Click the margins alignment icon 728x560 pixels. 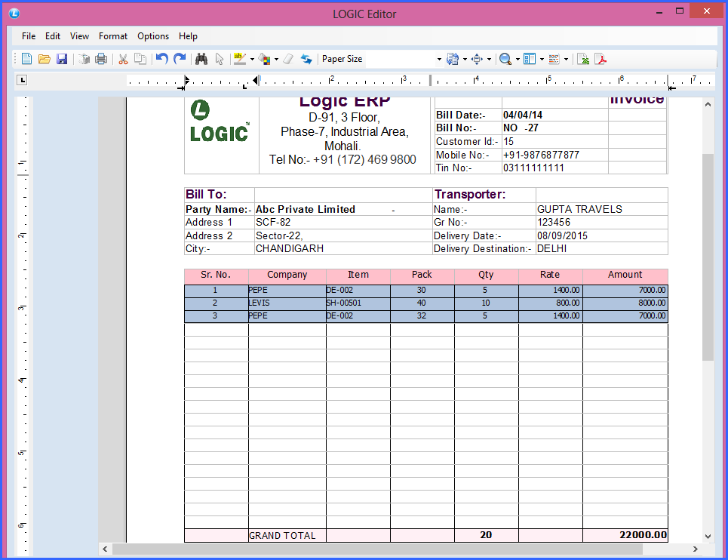tap(477, 59)
